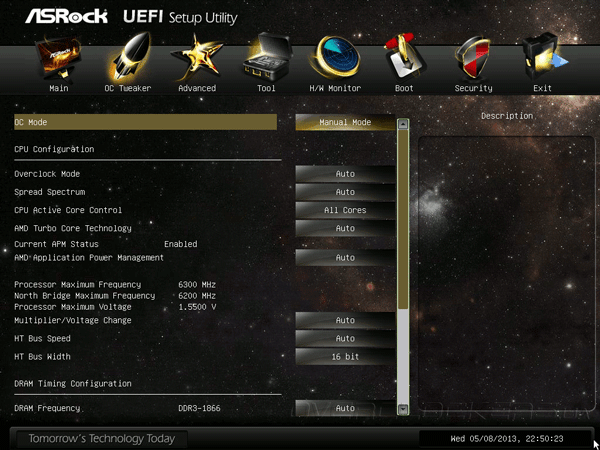Click the 6200 MHz North Bridge value
Viewport: 600px width, 450px height.
coord(197,296)
